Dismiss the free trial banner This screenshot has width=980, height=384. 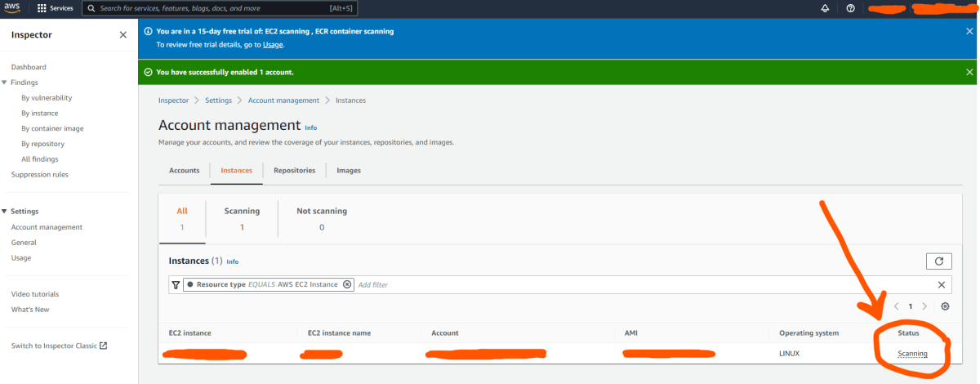(x=969, y=30)
